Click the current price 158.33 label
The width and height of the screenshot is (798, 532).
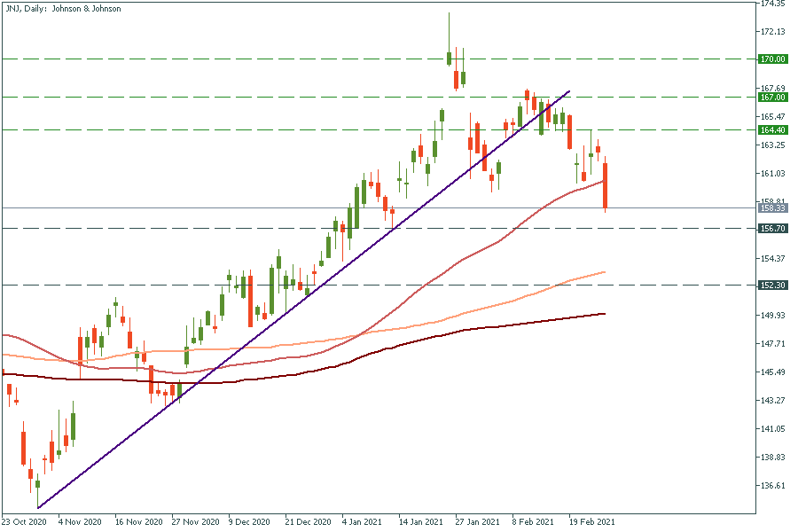pyautogui.click(x=772, y=207)
